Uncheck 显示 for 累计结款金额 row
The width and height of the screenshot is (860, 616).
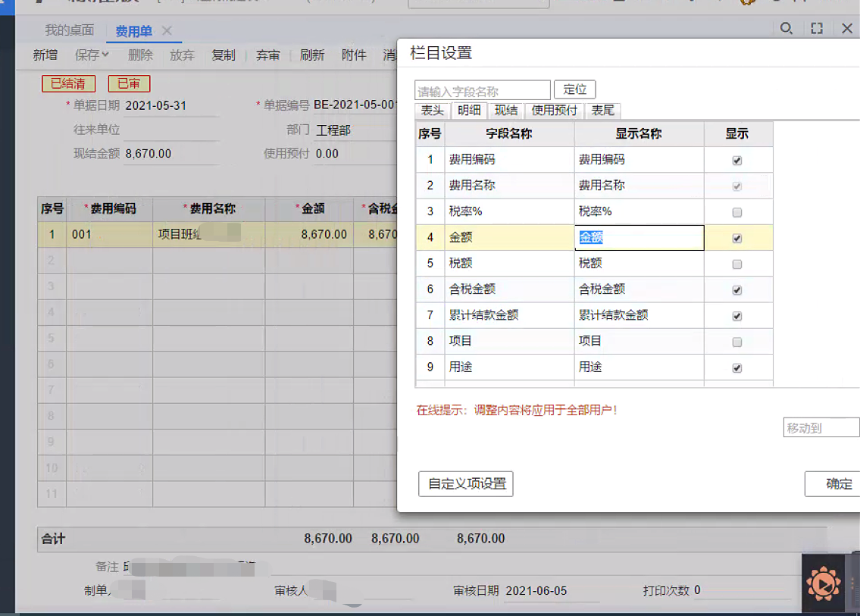click(x=737, y=317)
